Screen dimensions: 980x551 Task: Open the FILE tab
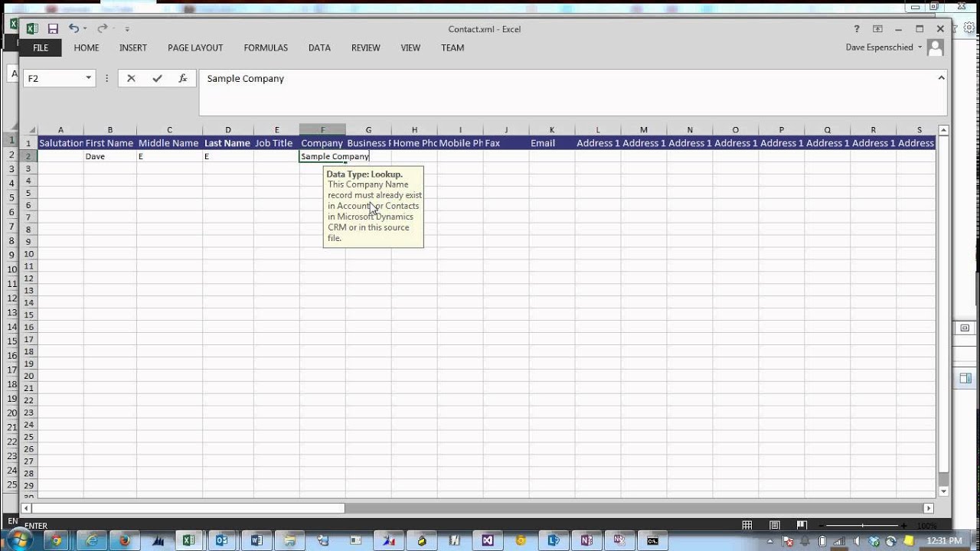(x=41, y=47)
